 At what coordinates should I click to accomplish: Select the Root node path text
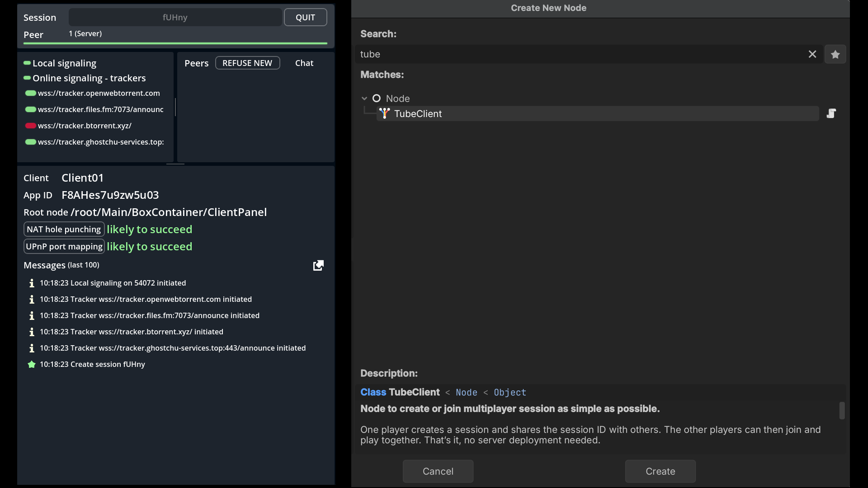coord(169,212)
